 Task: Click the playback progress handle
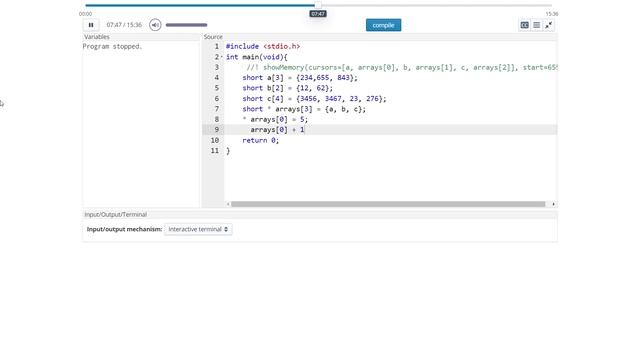(318, 5)
